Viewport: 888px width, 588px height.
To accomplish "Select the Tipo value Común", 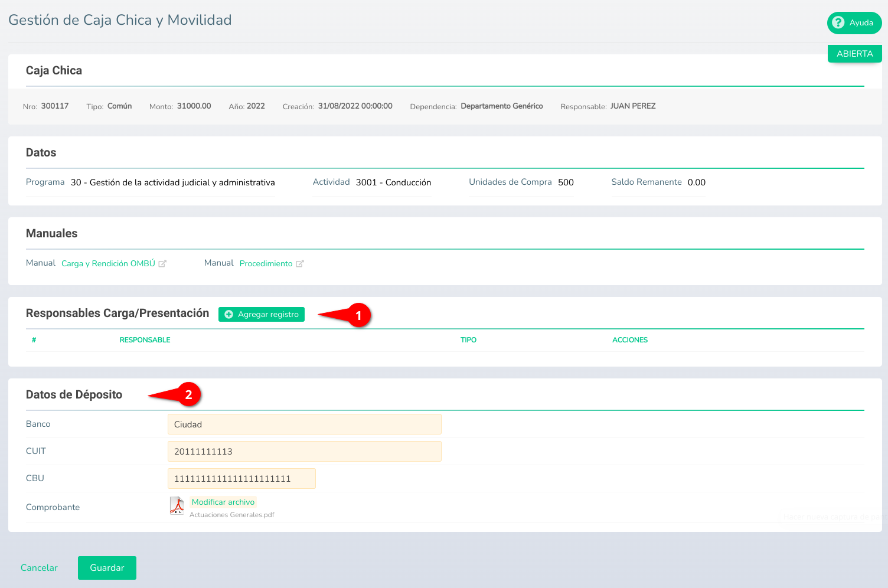I will [119, 106].
